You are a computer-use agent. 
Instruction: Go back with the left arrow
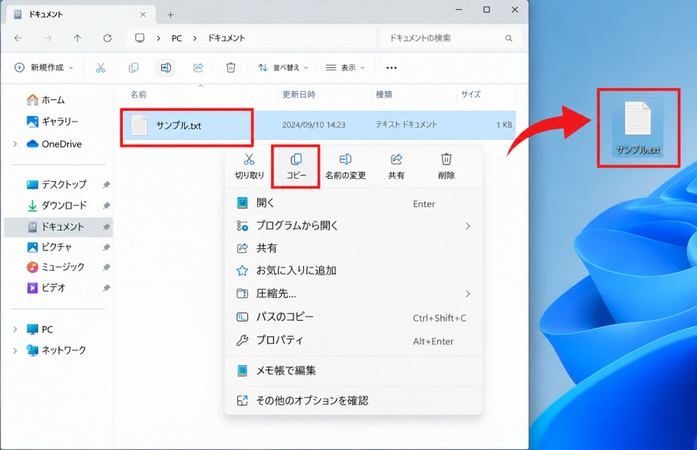(x=18, y=38)
